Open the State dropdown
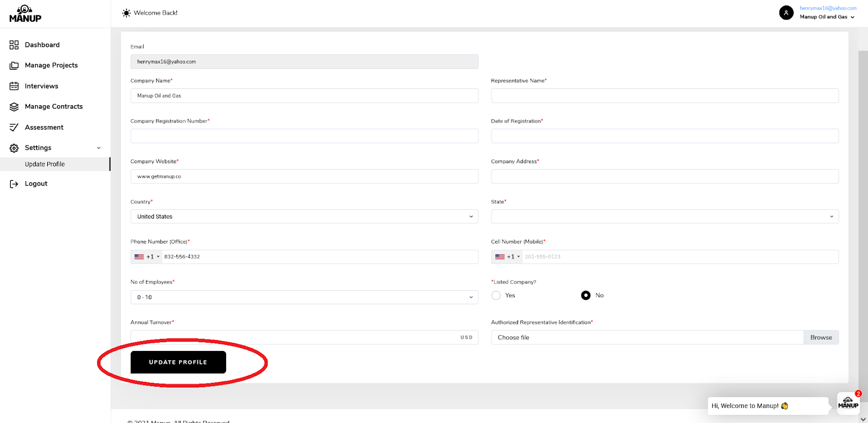 point(665,216)
